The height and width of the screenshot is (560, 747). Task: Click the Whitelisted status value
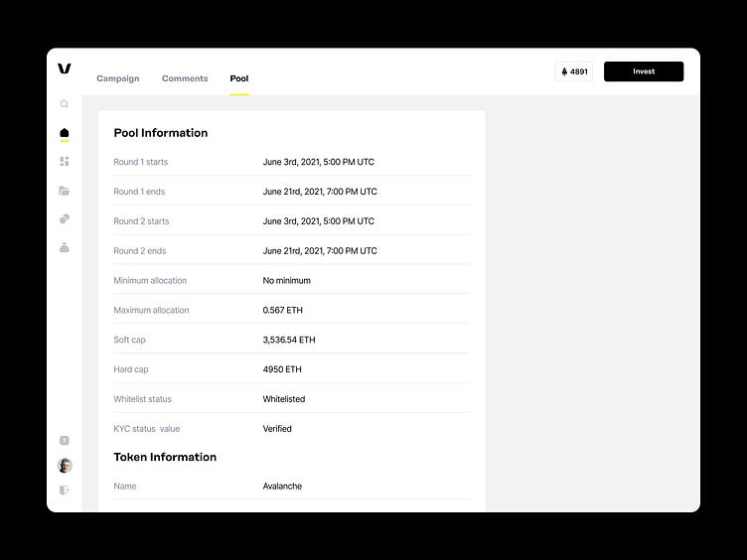[x=284, y=399]
